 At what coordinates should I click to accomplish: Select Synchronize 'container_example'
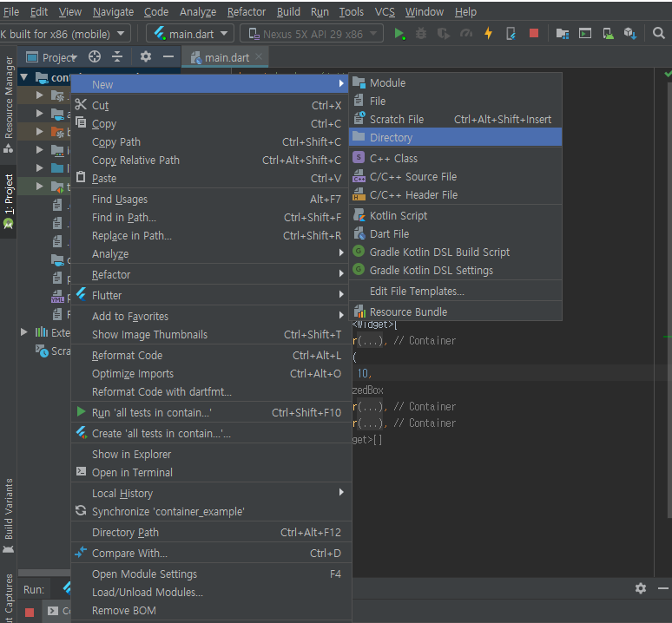tap(211, 511)
